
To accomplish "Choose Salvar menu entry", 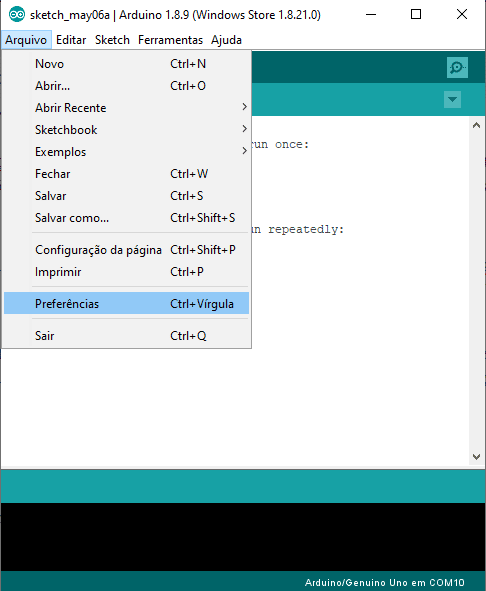I will click(126, 196).
